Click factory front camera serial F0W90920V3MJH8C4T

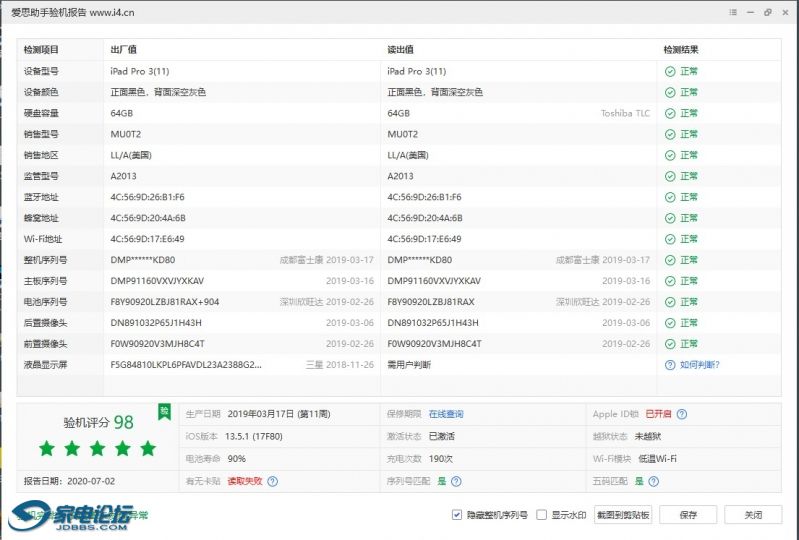pos(157,344)
